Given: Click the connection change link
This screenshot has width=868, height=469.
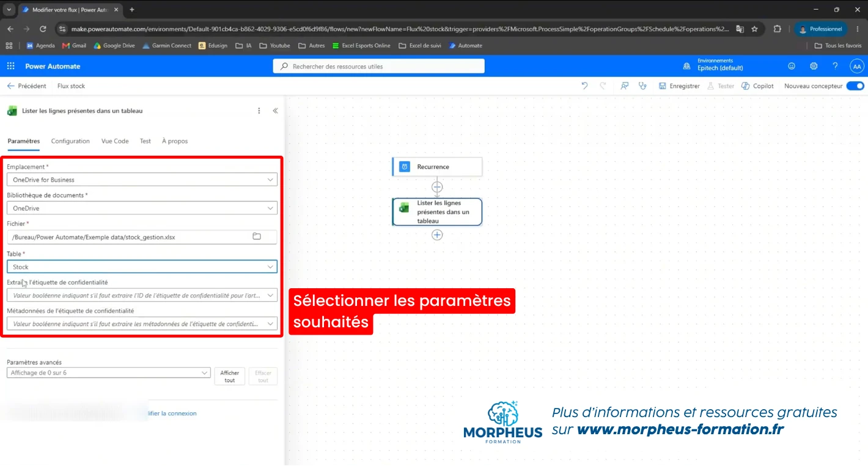Looking at the screenshot, I should 173,413.
